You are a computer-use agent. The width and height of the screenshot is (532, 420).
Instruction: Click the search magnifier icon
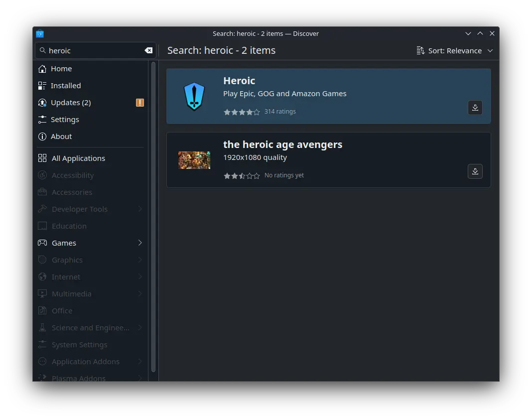coord(43,50)
